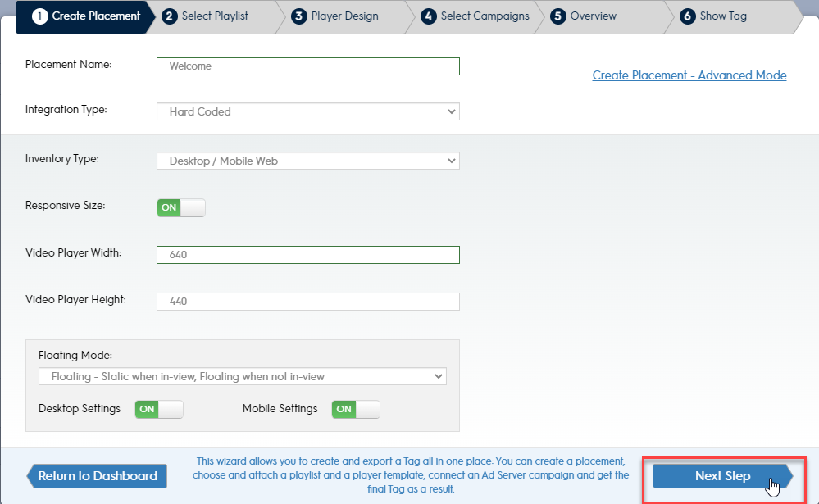Screen dimensions: 819x504
Task: Toggle the Desktop Settings switch
Action: (x=159, y=410)
